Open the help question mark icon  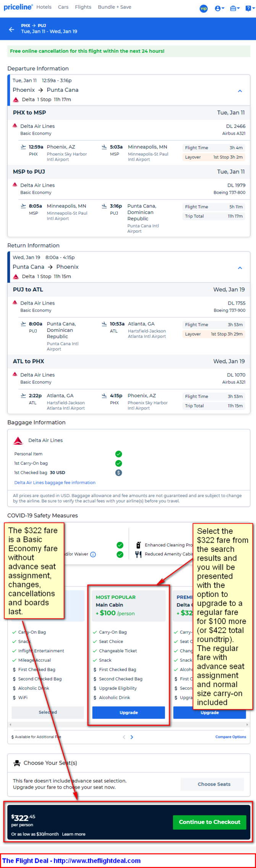click(x=249, y=8)
